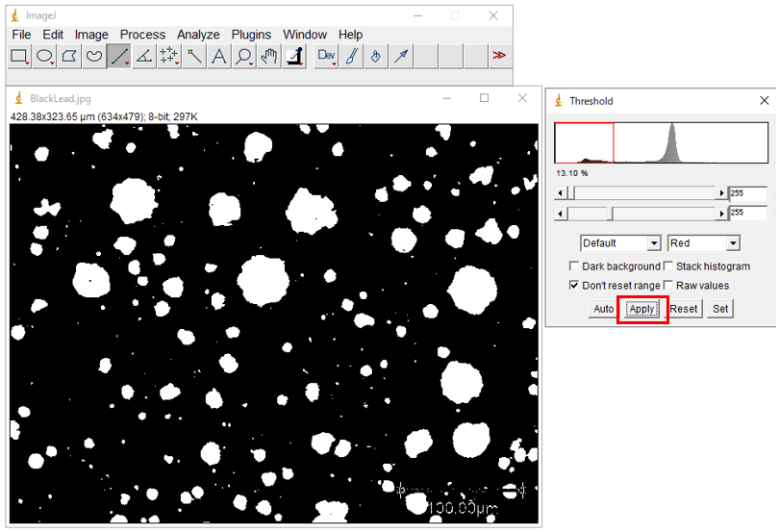Select the Hand scrolling tool
Image resolution: width=779 pixels, height=532 pixels.
(x=269, y=57)
